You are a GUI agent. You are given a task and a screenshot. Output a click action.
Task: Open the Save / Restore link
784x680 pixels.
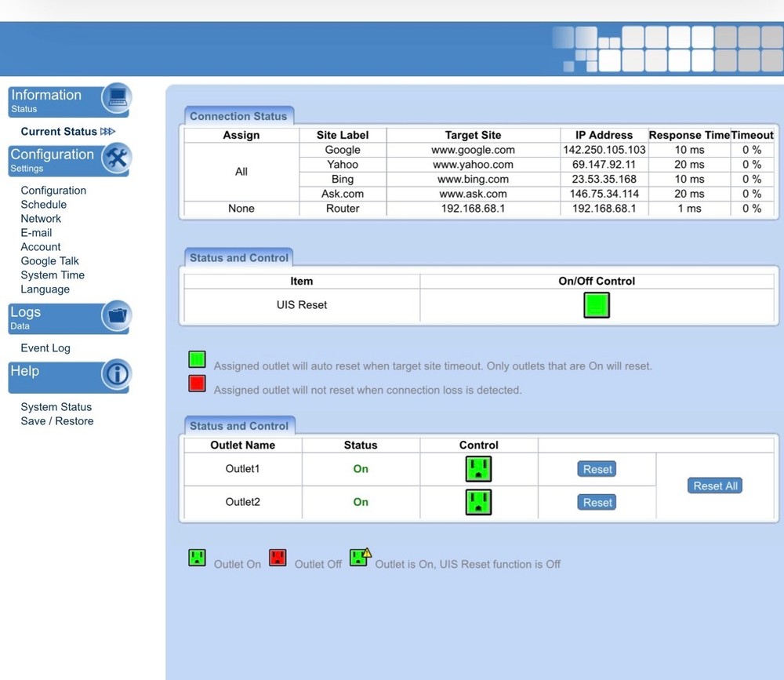point(57,421)
